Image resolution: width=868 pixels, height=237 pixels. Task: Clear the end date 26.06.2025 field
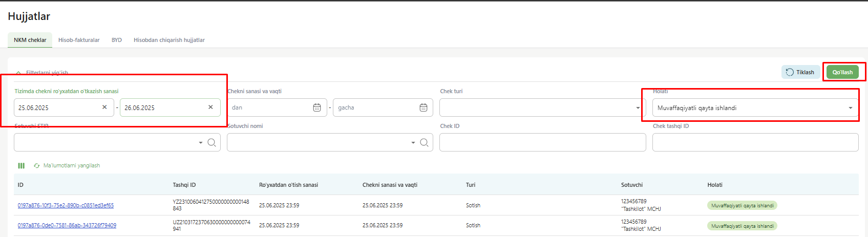point(210,107)
